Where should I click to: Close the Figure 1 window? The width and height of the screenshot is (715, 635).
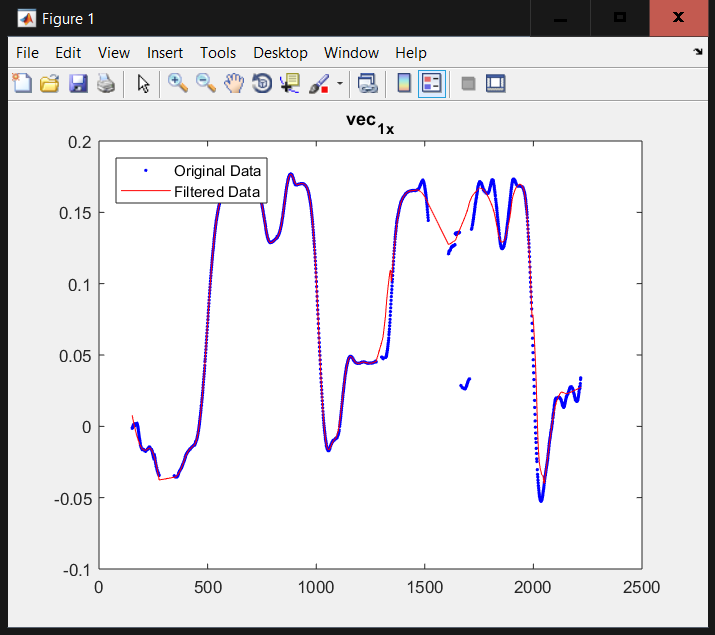pos(679,18)
